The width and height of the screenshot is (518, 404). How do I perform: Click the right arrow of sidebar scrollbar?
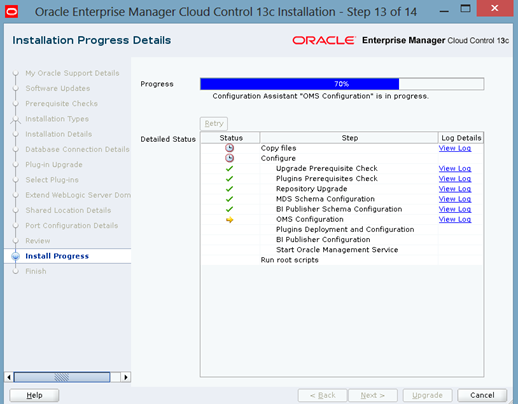click(126, 377)
